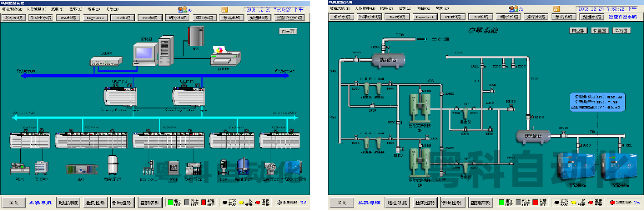
Task: Open the left redundant controller rack below blue bus
Action: (x=120, y=96)
